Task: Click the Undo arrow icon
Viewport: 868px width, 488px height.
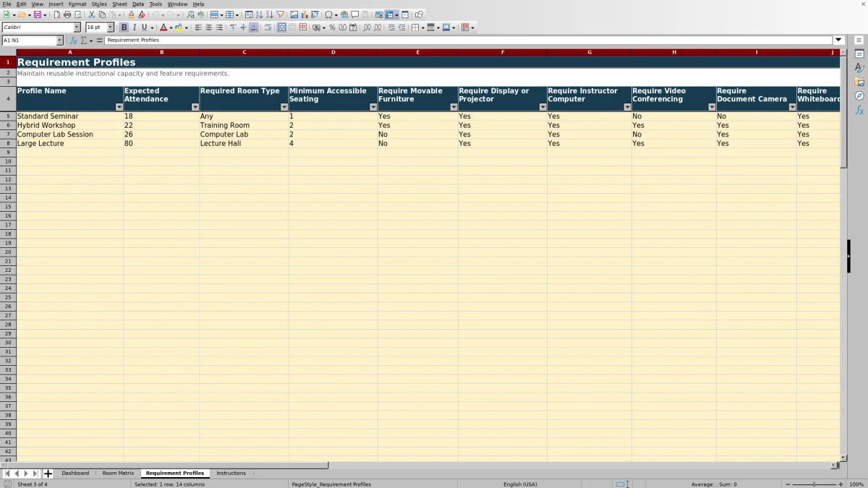Action: (156, 14)
